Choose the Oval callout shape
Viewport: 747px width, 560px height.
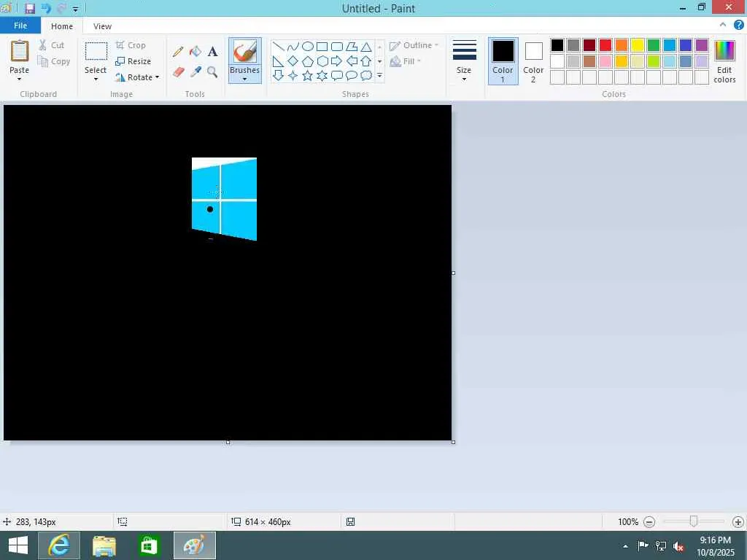click(x=352, y=75)
